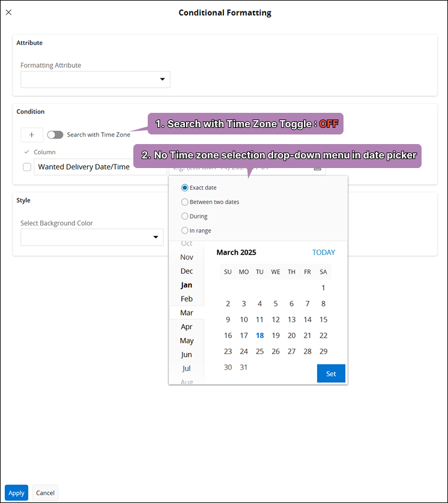Viewport: 448px width, 503px height.
Task: Pick Jul in the month list
Action: 186,369
